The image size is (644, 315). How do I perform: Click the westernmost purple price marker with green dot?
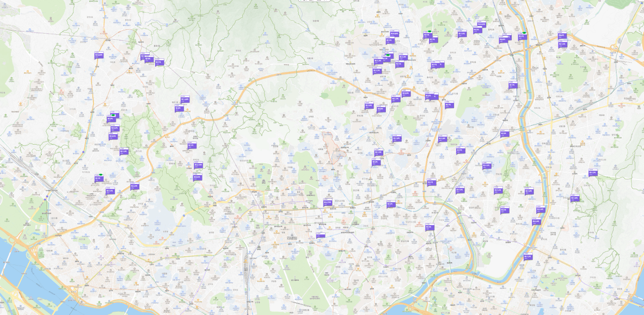(99, 178)
